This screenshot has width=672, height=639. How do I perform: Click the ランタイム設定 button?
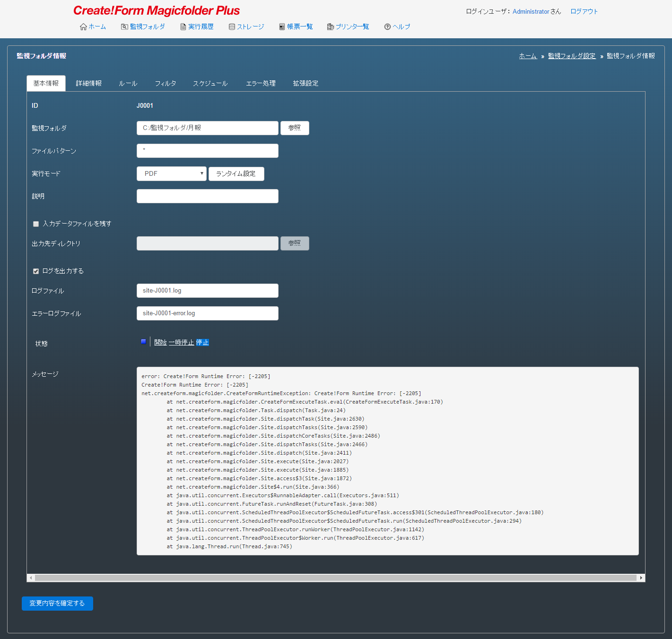coord(236,173)
